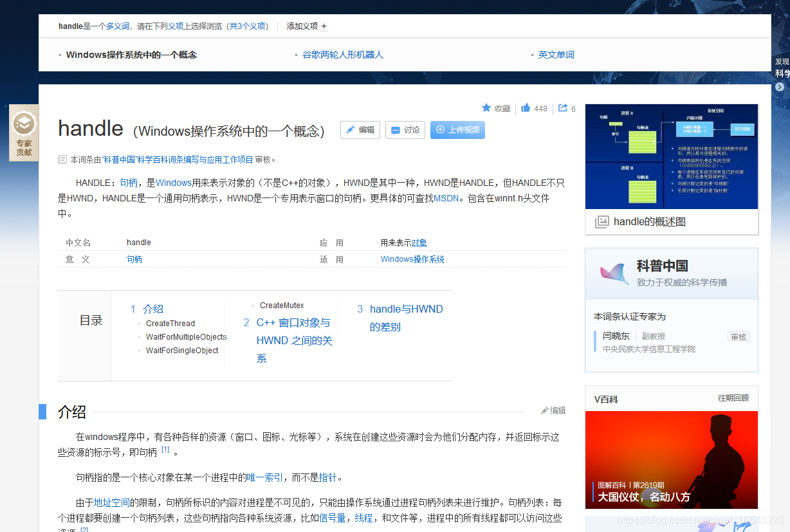Click 添加义项 + to add a new sense
The image size is (790, 532).
pos(306,26)
